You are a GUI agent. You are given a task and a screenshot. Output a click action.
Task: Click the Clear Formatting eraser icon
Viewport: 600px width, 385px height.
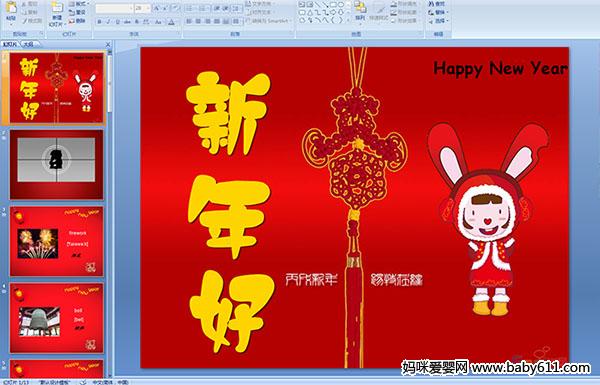(x=176, y=8)
